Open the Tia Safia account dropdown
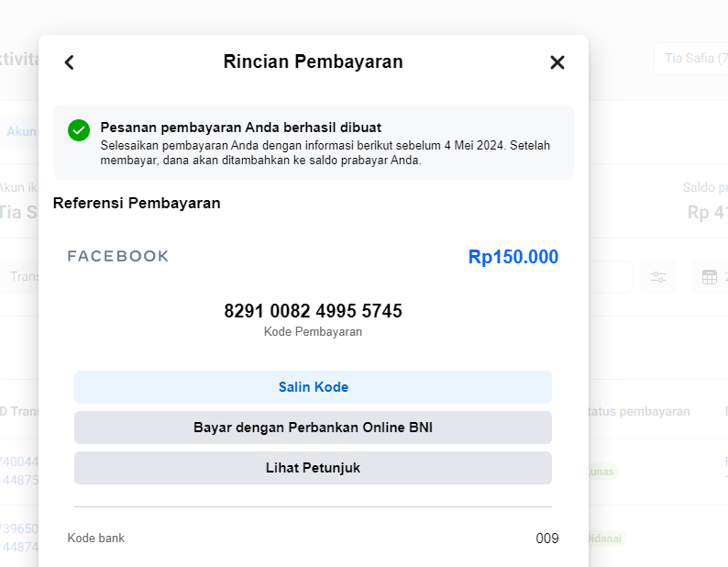Screen dimensions: 728x567 point(694,58)
